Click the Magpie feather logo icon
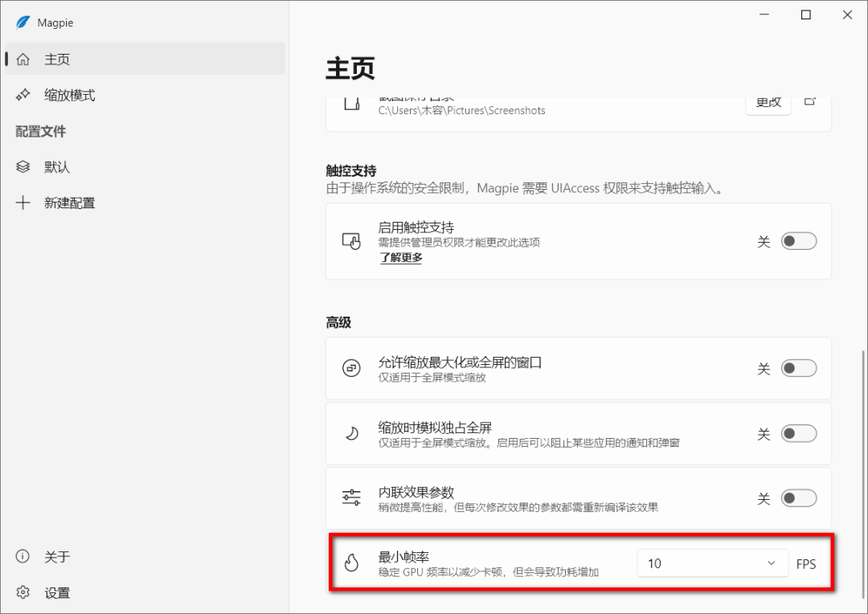The width and height of the screenshot is (868, 614). [x=23, y=23]
